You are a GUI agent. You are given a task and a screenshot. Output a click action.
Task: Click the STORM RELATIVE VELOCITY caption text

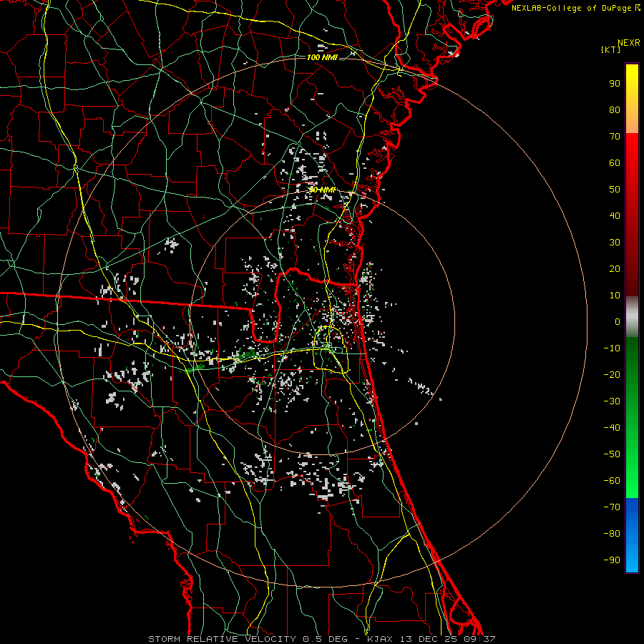[x=222, y=639]
